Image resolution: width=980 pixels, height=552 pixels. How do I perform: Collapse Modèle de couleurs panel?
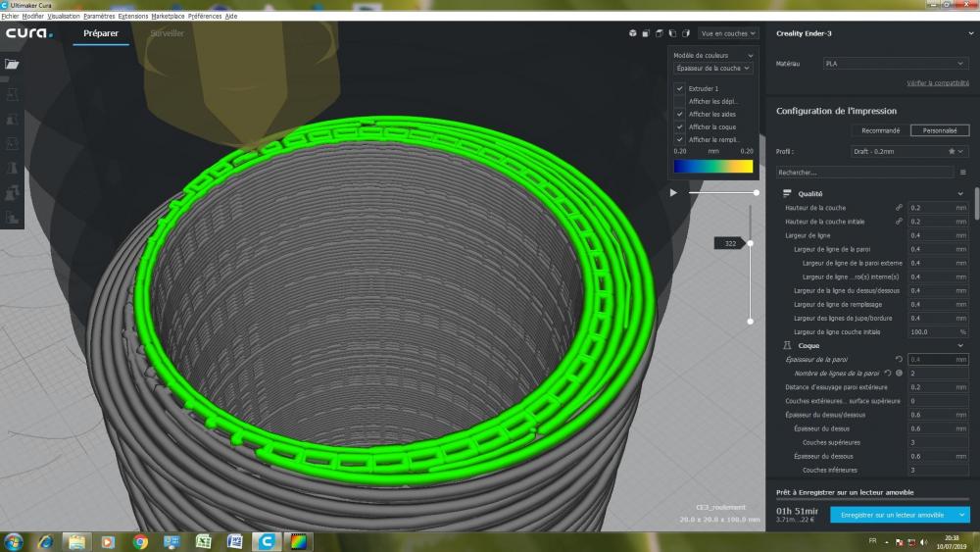pyautogui.click(x=751, y=55)
